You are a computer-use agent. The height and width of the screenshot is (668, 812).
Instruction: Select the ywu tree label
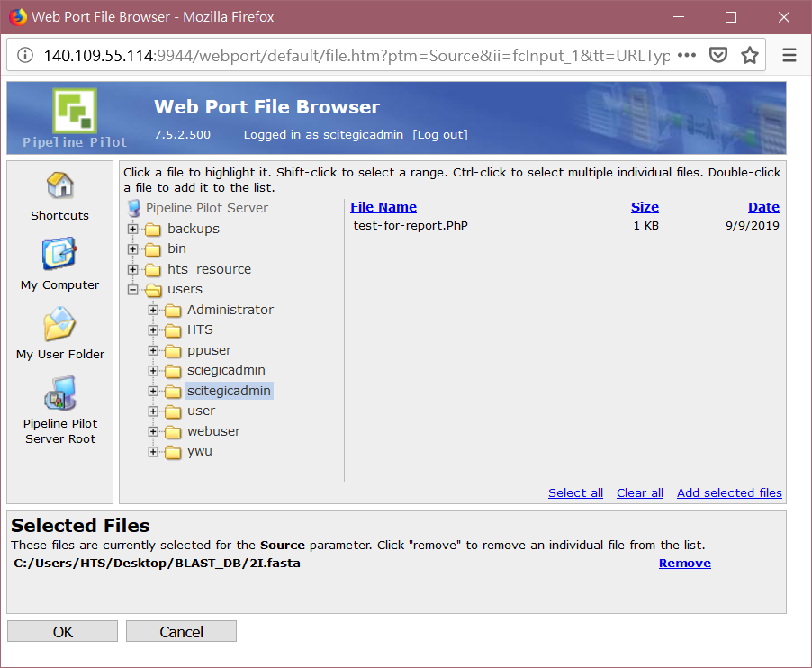[x=200, y=452]
